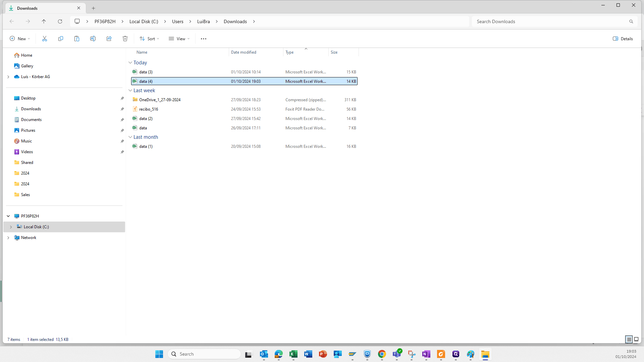644x362 pixels.
Task: Click the Copy icon in toolbar
Action: pos(61,39)
